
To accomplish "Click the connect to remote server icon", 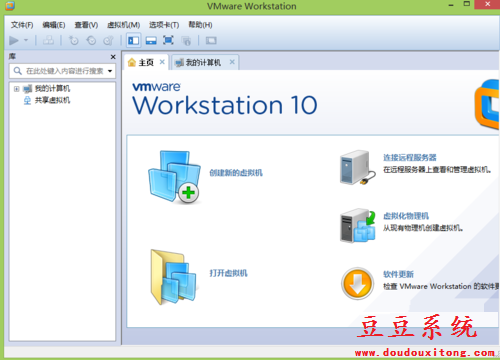I will click(x=358, y=167).
